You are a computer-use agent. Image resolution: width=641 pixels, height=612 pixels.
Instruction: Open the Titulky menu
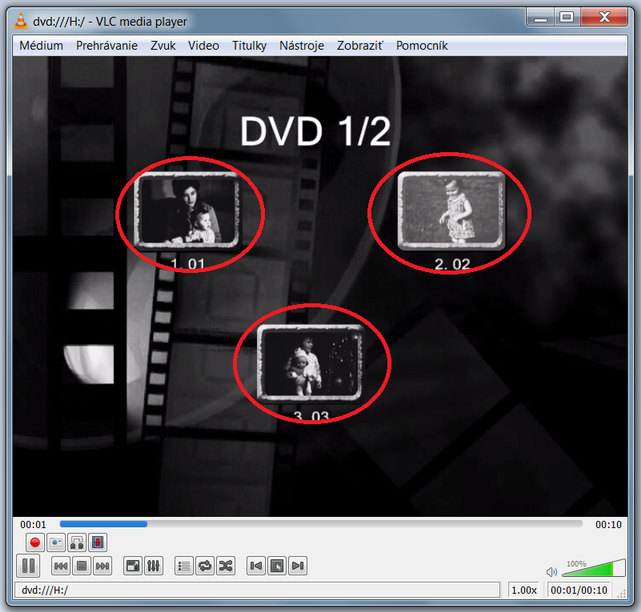coord(249,45)
